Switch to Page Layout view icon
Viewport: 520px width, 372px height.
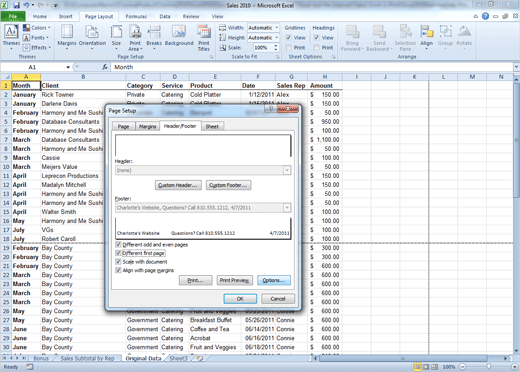coord(426,367)
